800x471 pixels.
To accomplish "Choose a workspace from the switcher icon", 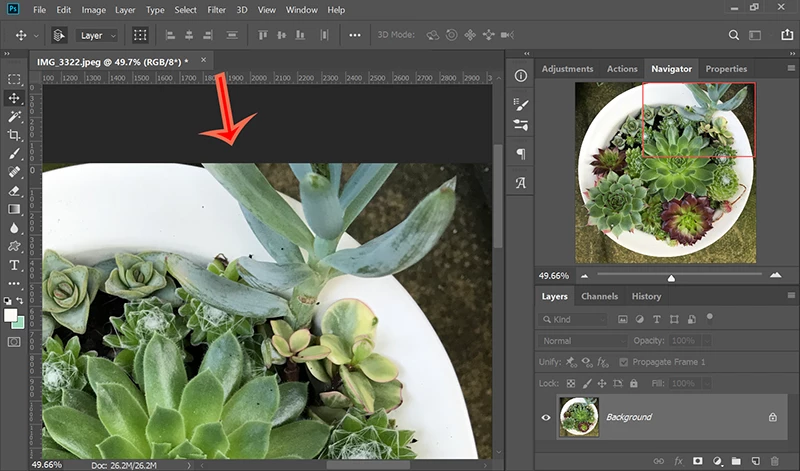I will click(x=755, y=35).
